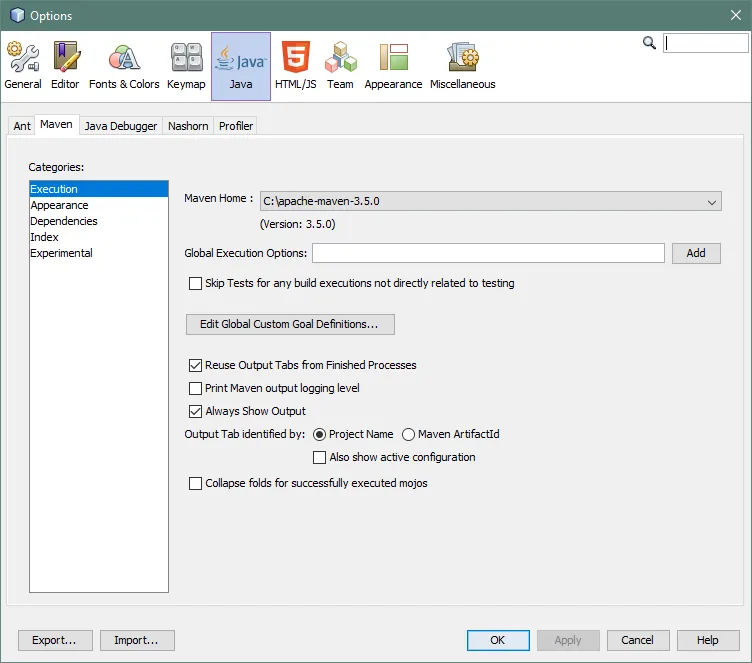Enable Collapse folds for executed mojos
Screen dimensions: 752x663
195,484
